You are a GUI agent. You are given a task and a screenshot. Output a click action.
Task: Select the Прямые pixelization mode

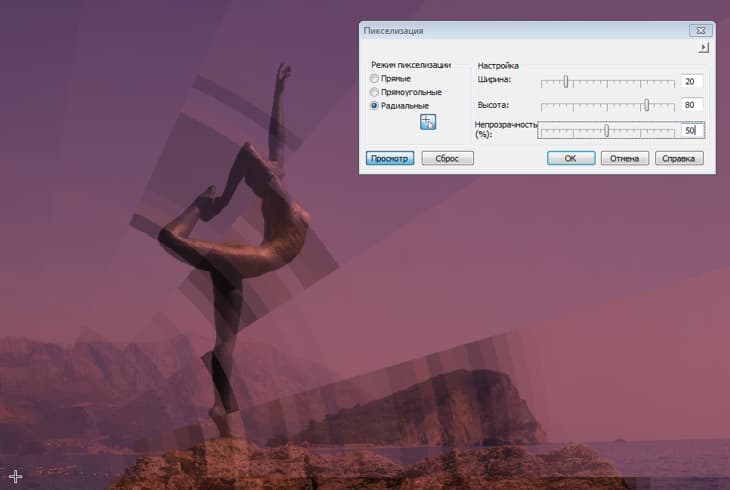click(x=375, y=78)
